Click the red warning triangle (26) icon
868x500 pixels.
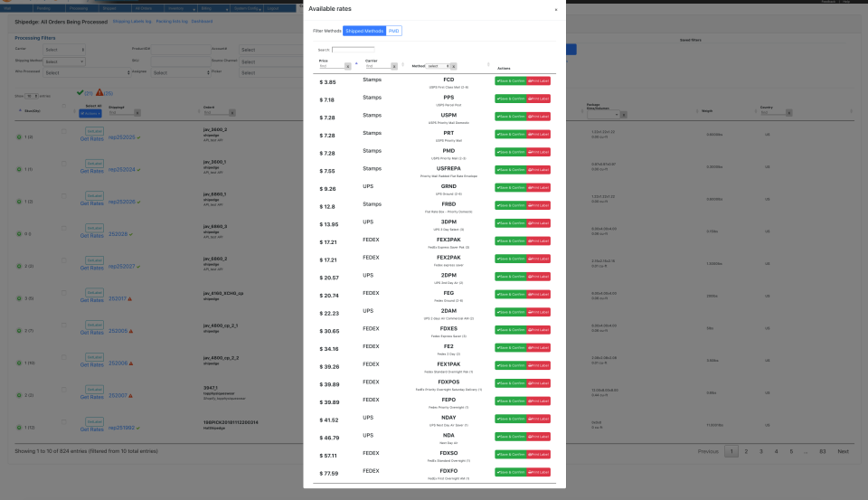coord(99,92)
